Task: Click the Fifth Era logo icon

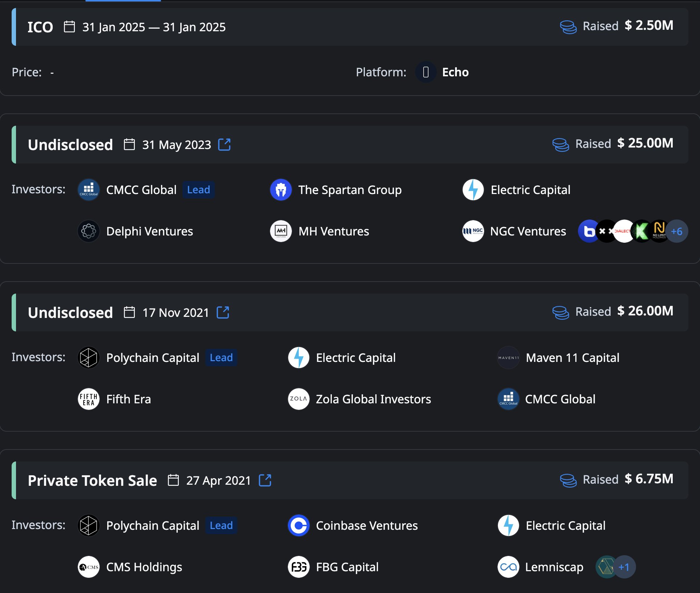Action: pyautogui.click(x=89, y=399)
